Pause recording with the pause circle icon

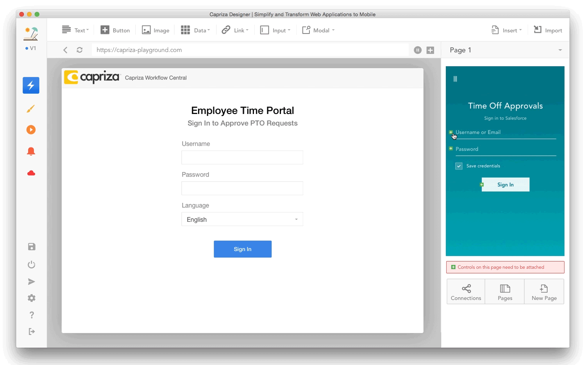418,50
